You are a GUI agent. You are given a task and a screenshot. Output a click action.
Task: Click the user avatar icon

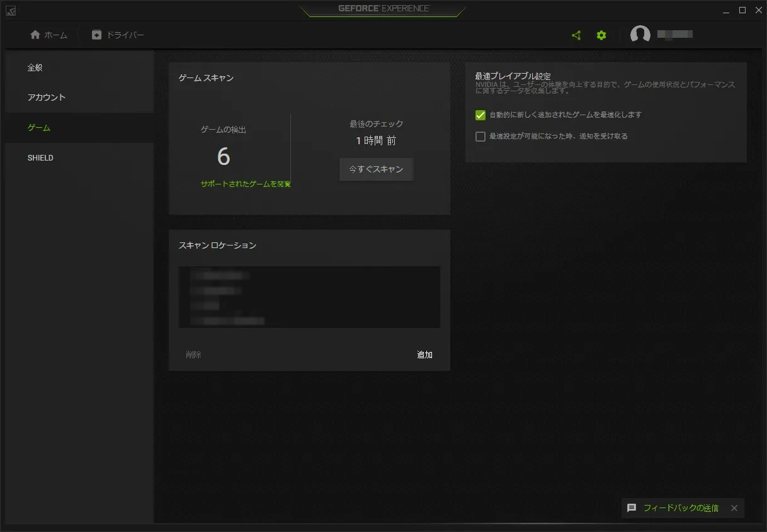click(640, 35)
